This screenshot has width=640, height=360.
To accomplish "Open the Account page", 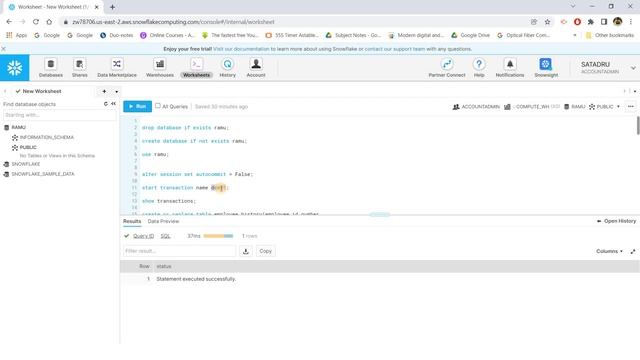I will [256, 68].
